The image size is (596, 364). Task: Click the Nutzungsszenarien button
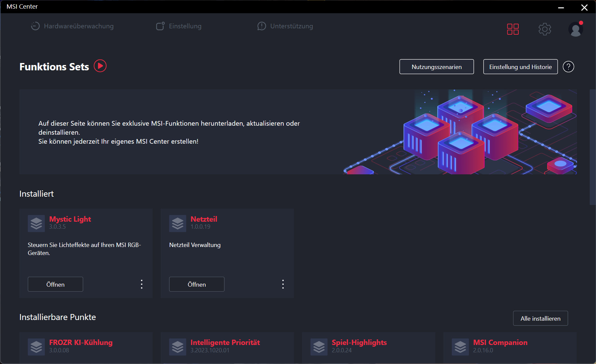click(437, 67)
